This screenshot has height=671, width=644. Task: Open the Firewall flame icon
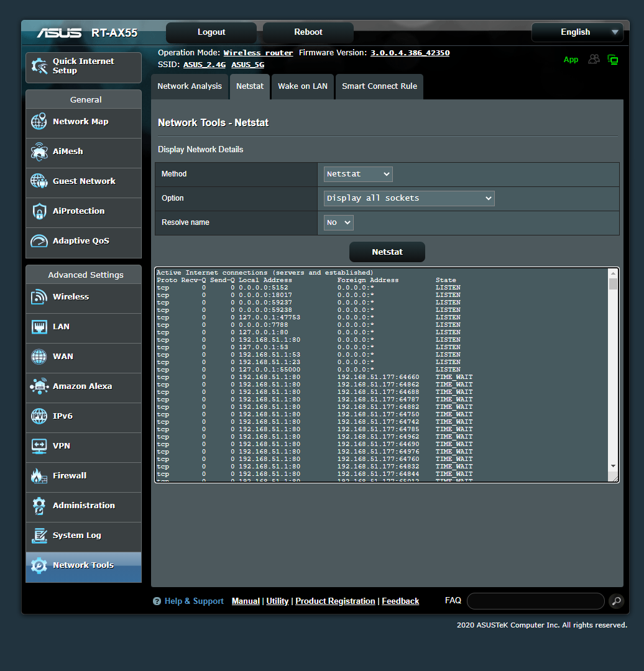tap(39, 476)
